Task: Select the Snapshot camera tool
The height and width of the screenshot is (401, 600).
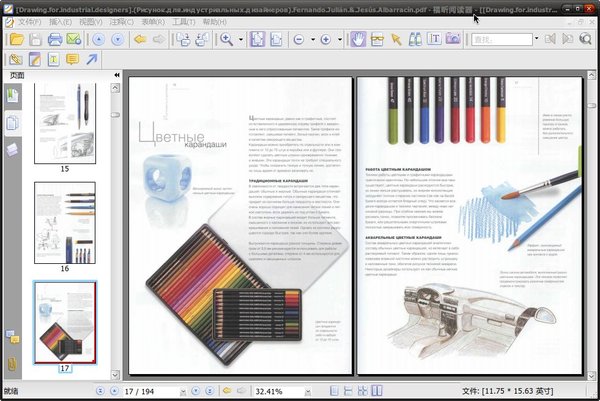Action: [x=453, y=39]
